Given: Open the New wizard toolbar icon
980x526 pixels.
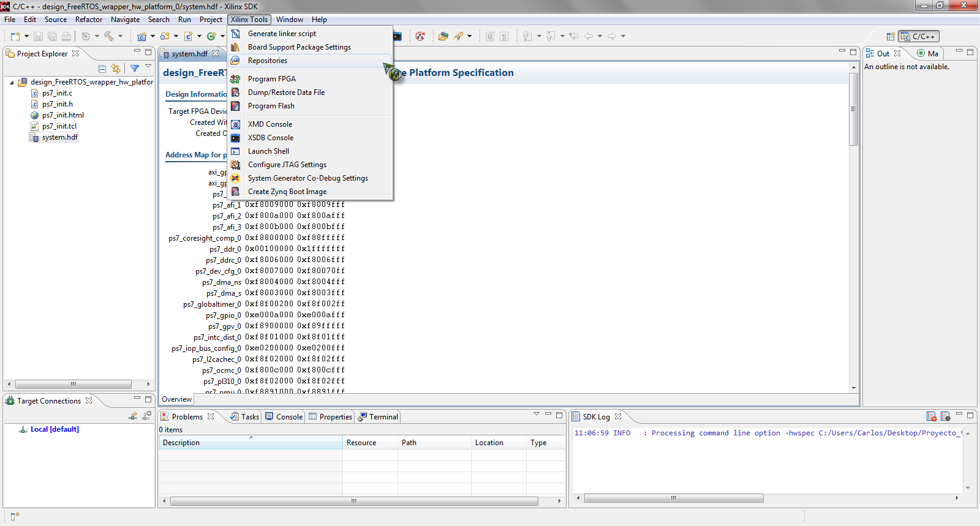Looking at the screenshot, I should coord(15,36).
